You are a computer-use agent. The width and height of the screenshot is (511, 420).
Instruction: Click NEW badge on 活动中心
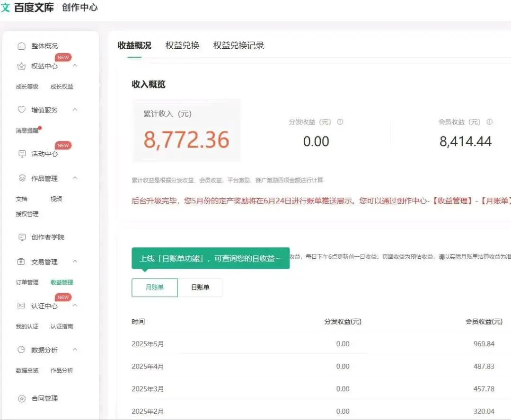click(x=63, y=145)
